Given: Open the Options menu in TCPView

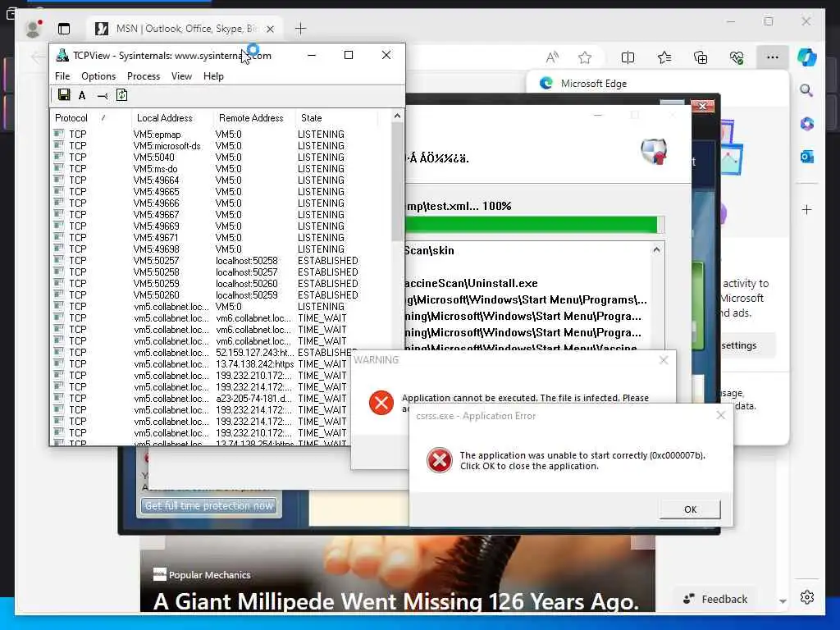Looking at the screenshot, I should pos(98,76).
